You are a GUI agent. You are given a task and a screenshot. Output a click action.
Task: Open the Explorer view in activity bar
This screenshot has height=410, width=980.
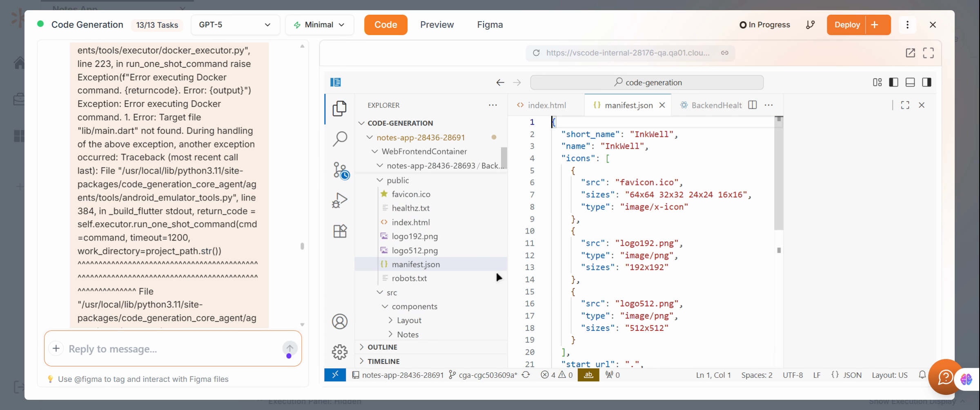[339, 109]
